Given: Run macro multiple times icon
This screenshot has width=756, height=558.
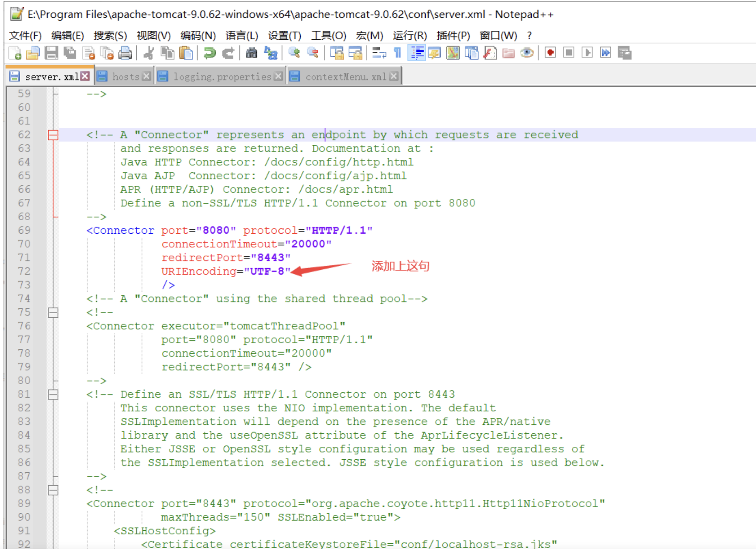Looking at the screenshot, I should click(x=605, y=53).
